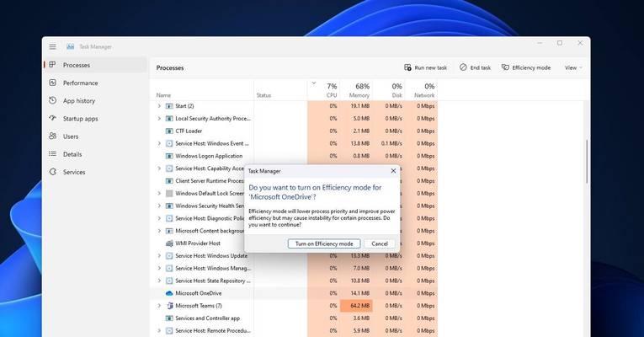Expand the Start (2) process group
This screenshot has width=644, height=337.
159,106
